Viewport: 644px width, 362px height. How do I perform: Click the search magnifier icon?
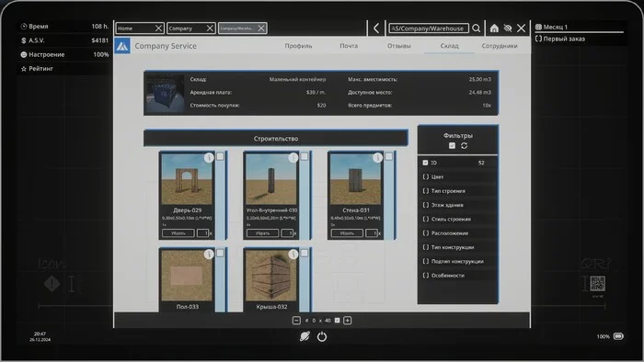(x=476, y=28)
